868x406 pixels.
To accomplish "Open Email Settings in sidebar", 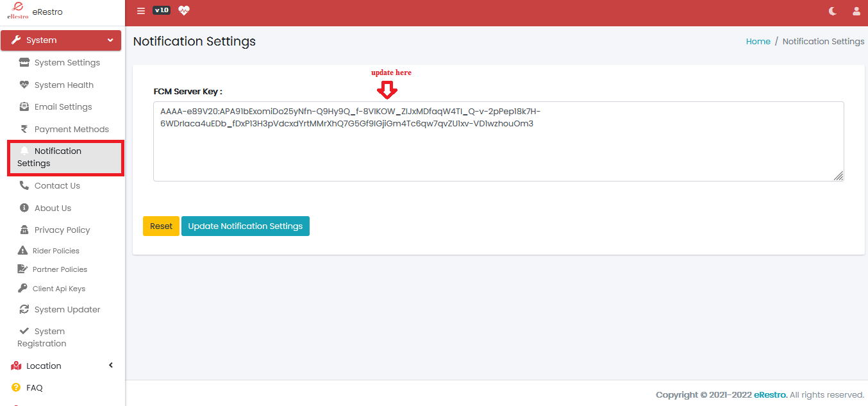I will click(x=63, y=107).
